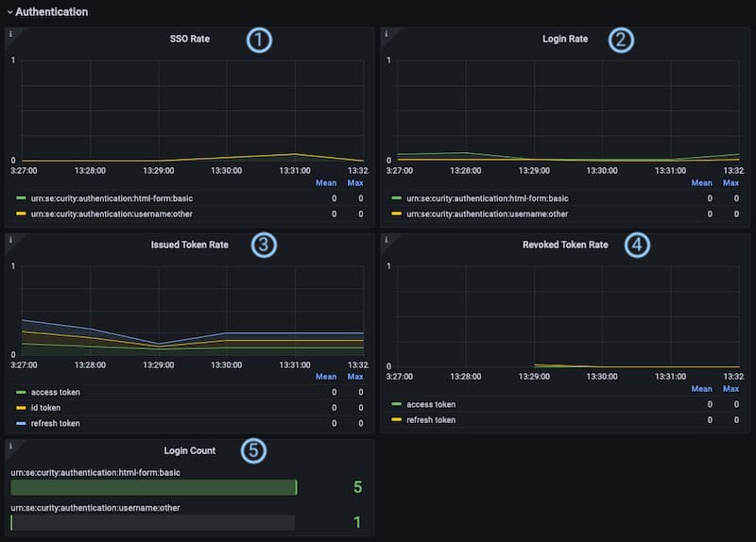Image resolution: width=756 pixels, height=542 pixels.
Task: Click the numbered badge 4 beside Revoked Token Rate
Action: click(x=639, y=245)
